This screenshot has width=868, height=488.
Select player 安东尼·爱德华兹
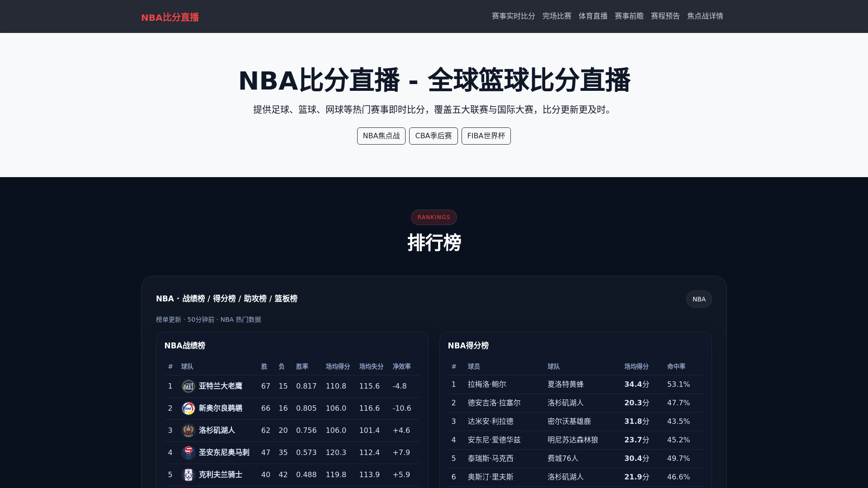[x=494, y=440]
